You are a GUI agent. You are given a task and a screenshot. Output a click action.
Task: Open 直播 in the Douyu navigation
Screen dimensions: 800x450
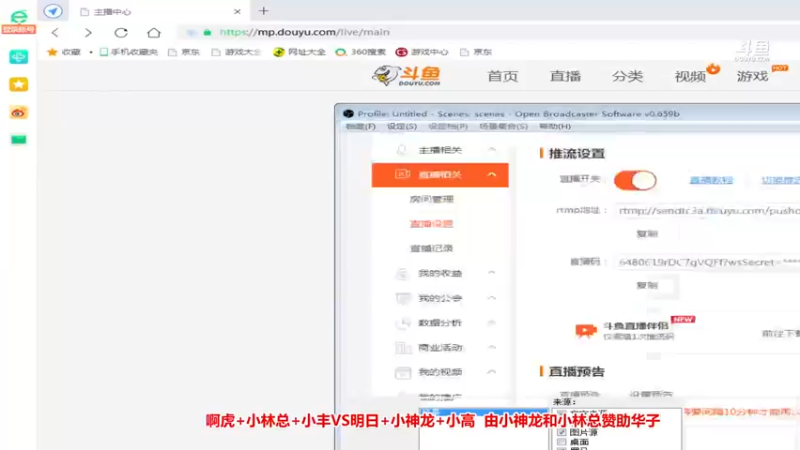pos(565,76)
